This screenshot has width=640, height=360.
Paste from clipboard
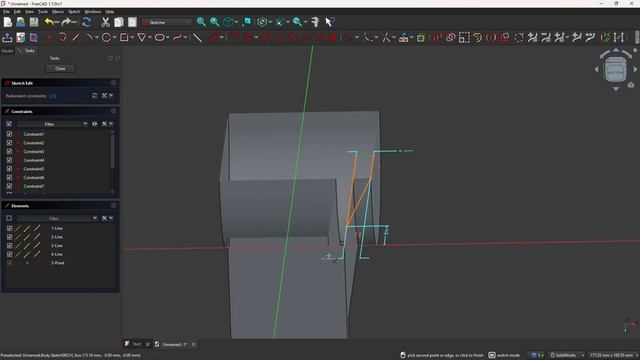pyautogui.click(x=132, y=22)
